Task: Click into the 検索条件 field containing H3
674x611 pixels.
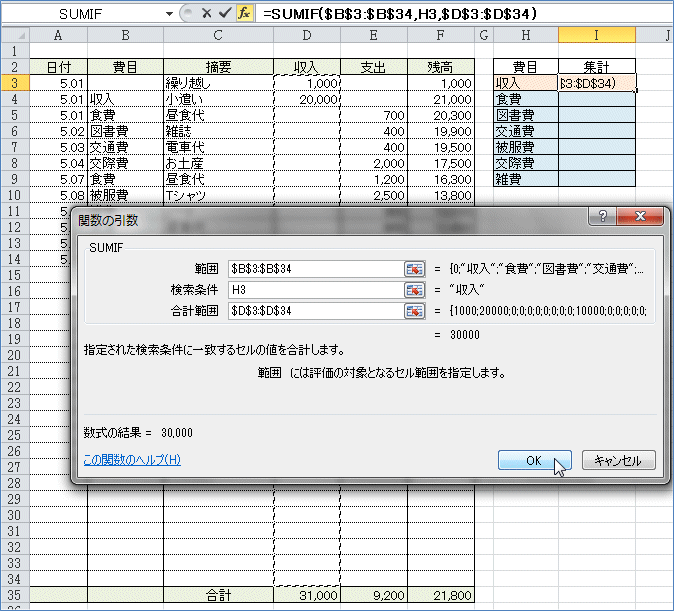Action: coord(314,290)
